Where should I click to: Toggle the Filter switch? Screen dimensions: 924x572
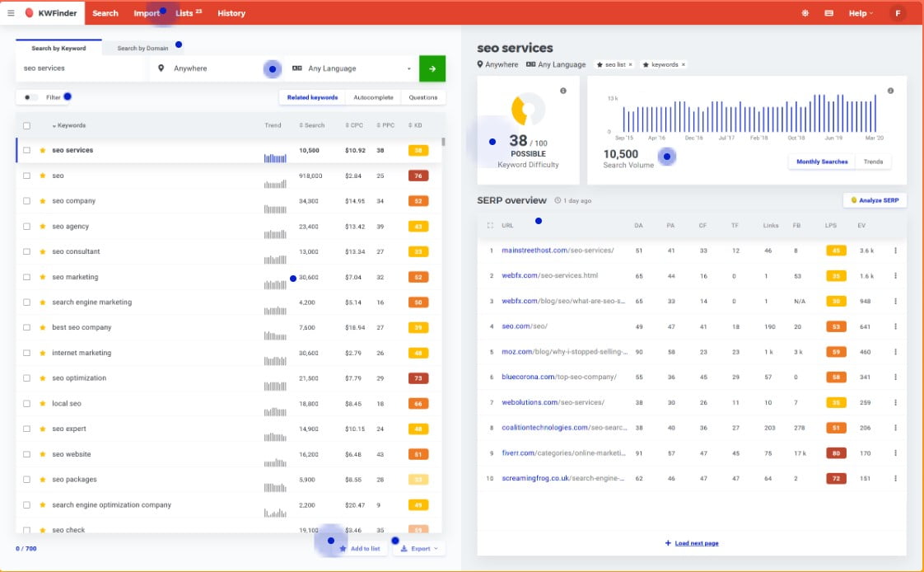point(30,97)
